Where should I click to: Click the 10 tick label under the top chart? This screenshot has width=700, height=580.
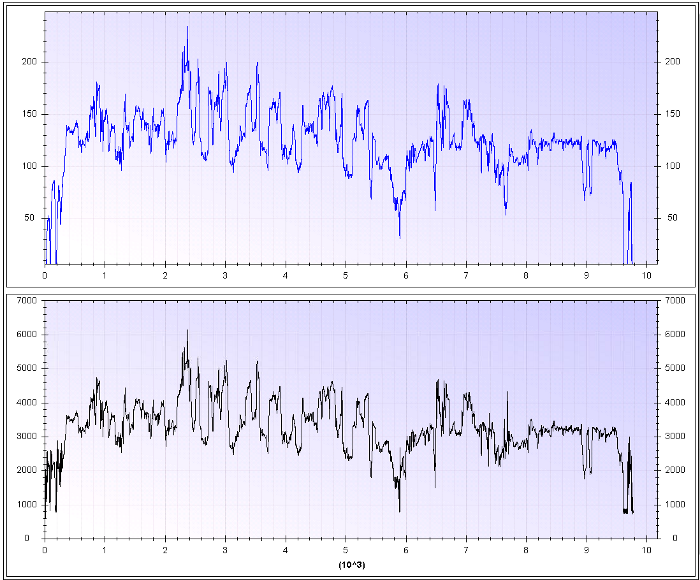click(x=647, y=275)
